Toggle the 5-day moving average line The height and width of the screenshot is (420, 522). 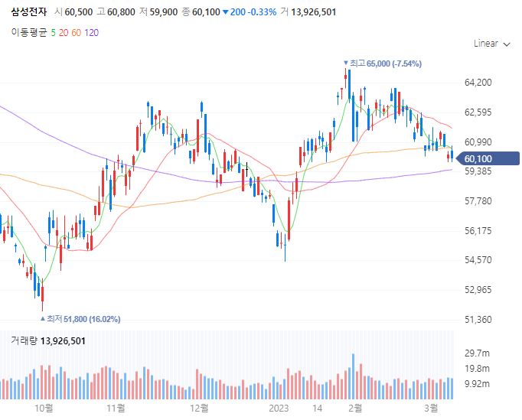53,32
